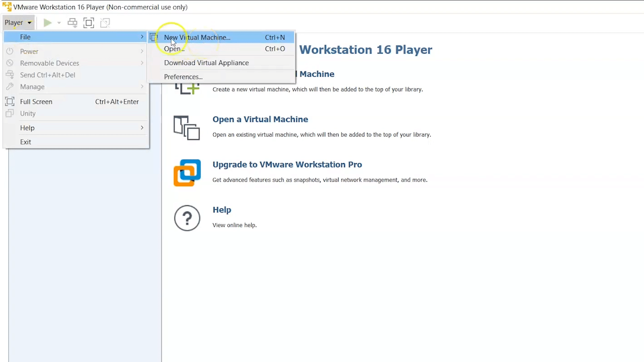Viewport: 644px width, 362px height.
Task: Select the Unity menu entry
Action: pyautogui.click(x=76, y=113)
